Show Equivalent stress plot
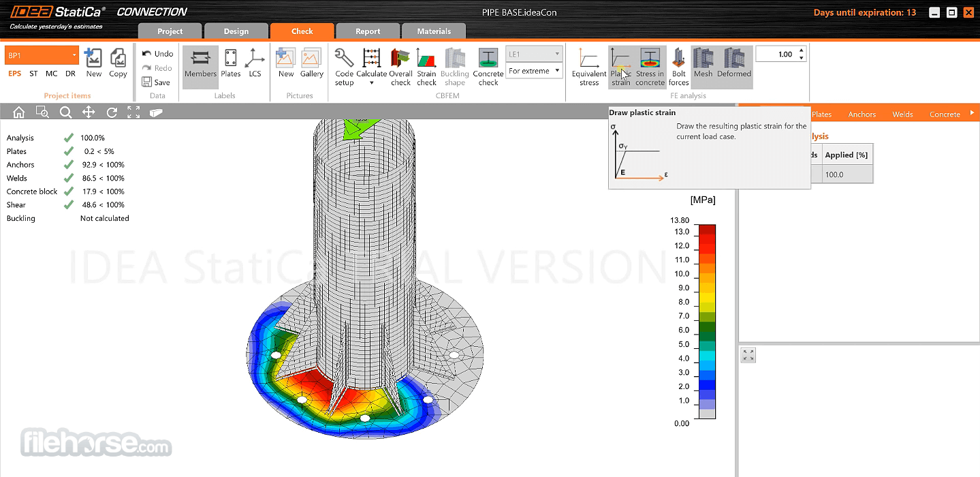 click(589, 67)
